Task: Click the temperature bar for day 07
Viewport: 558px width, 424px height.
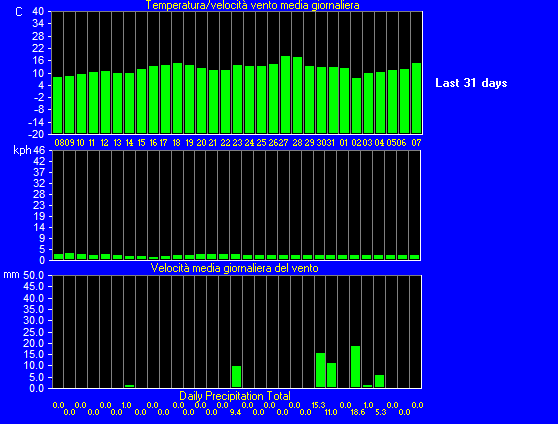Action: pyautogui.click(x=416, y=98)
